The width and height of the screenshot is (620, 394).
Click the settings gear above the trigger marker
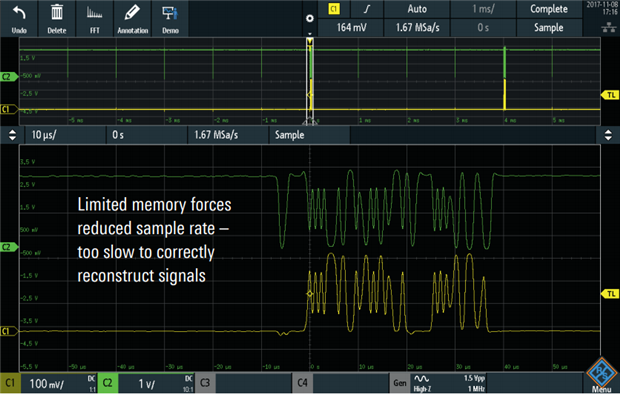tap(310, 19)
